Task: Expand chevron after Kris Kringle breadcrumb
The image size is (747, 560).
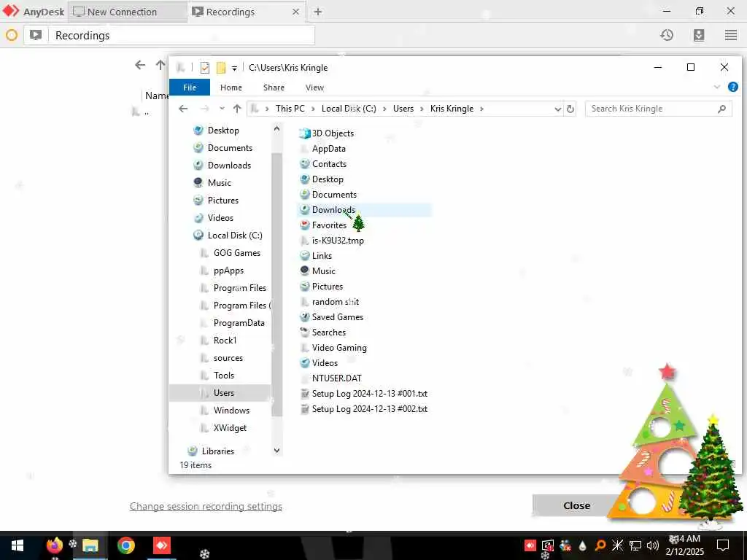Action: (481, 109)
